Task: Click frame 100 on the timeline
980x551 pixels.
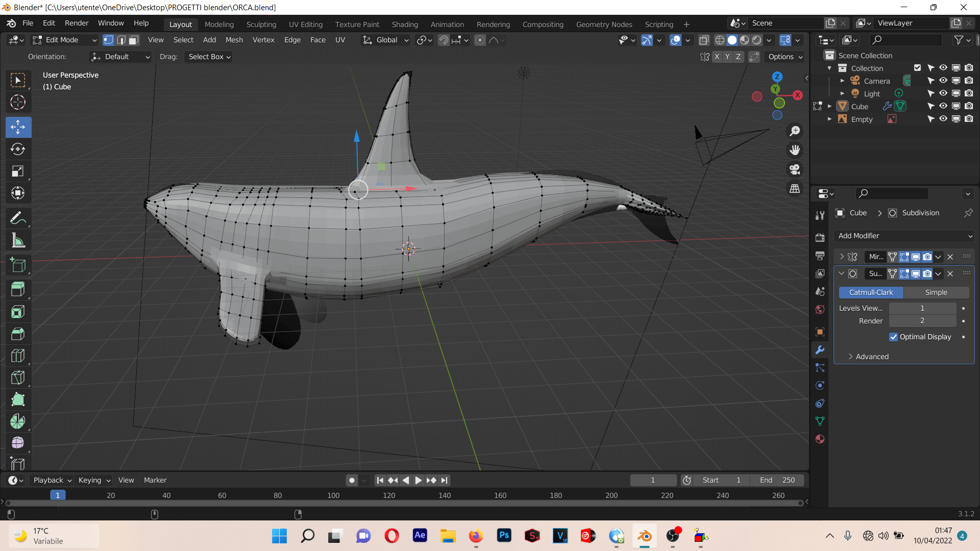Action: (x=333, y=495)
